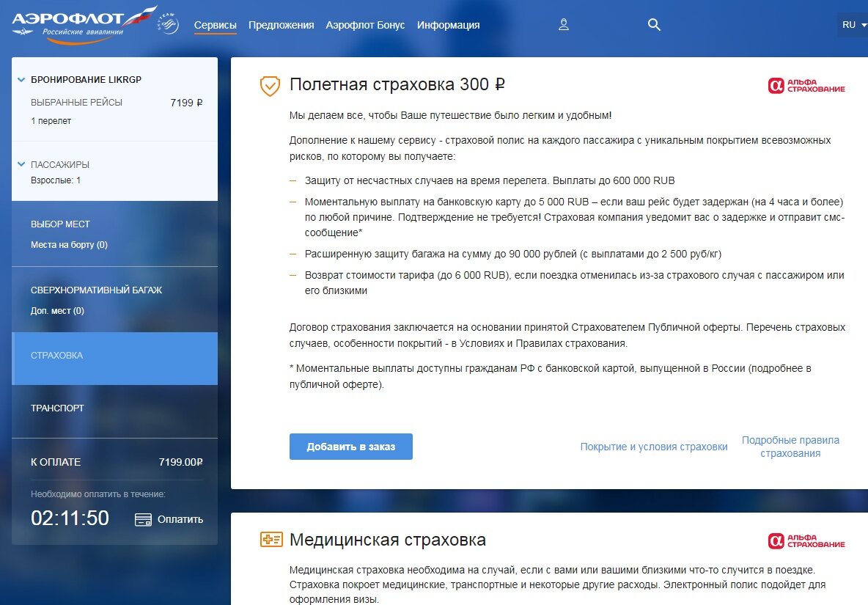Viewport: 868px width, 605px height.
Task: Select the Страховка sidebar item
Action: point(114,358)
